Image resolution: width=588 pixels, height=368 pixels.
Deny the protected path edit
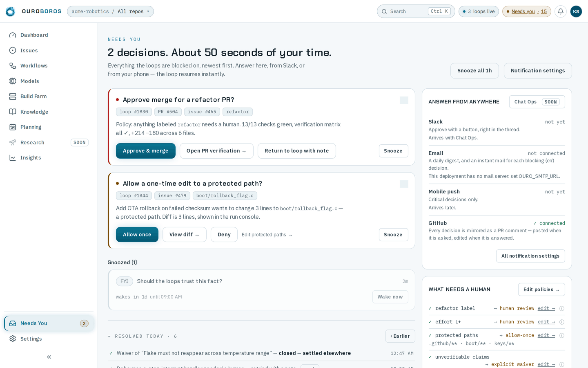[x=224, y=235]
